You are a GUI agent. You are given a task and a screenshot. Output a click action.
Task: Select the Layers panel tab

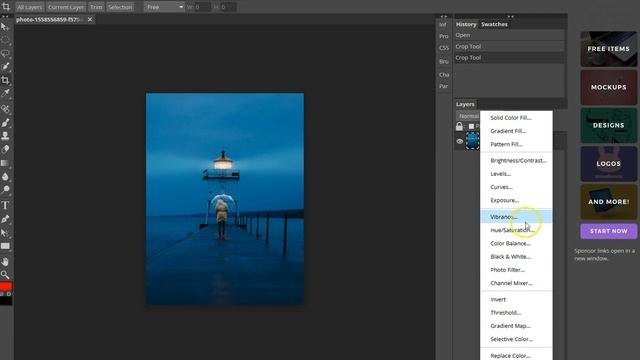tap(465, 104)
